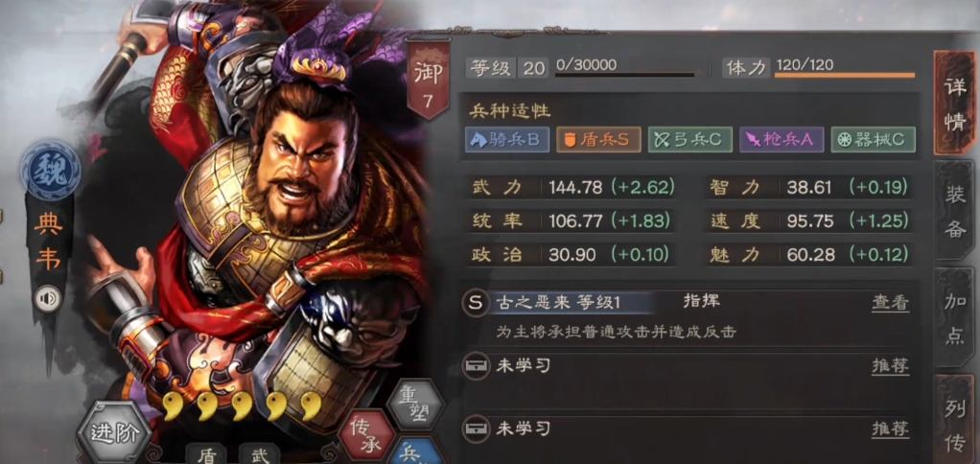The width and height of the screenshot is (980, 464).
Task: Select the 枪兵A troop aptitude tag
Action: [x=782, y=140]
